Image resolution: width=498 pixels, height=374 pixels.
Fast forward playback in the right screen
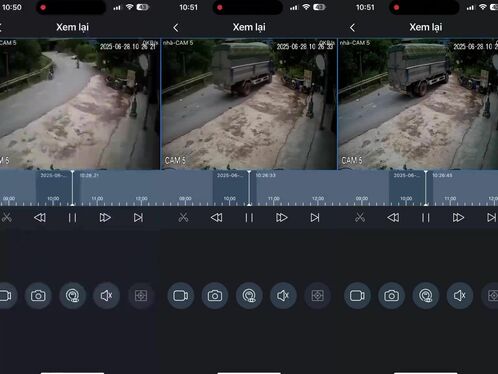tap(458, 218)
